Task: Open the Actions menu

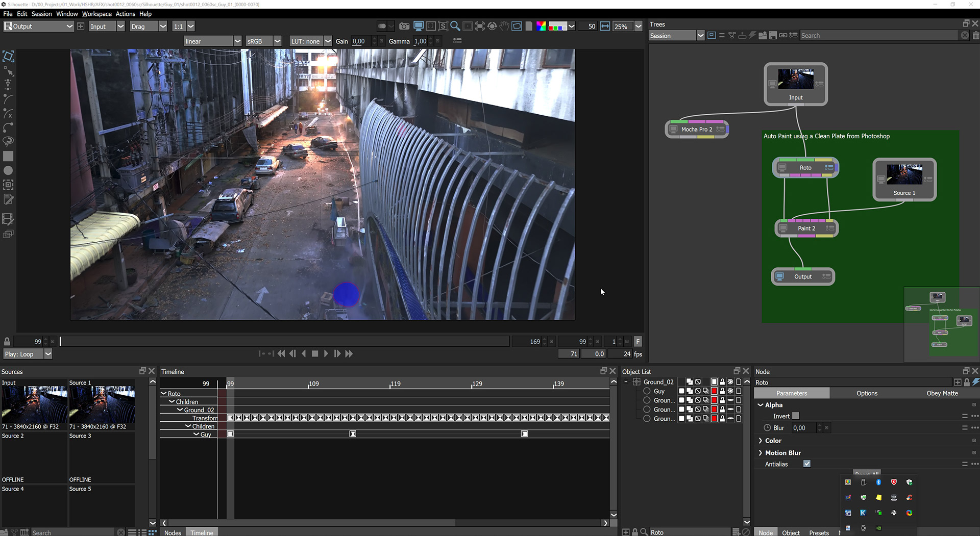Action: 125,14
